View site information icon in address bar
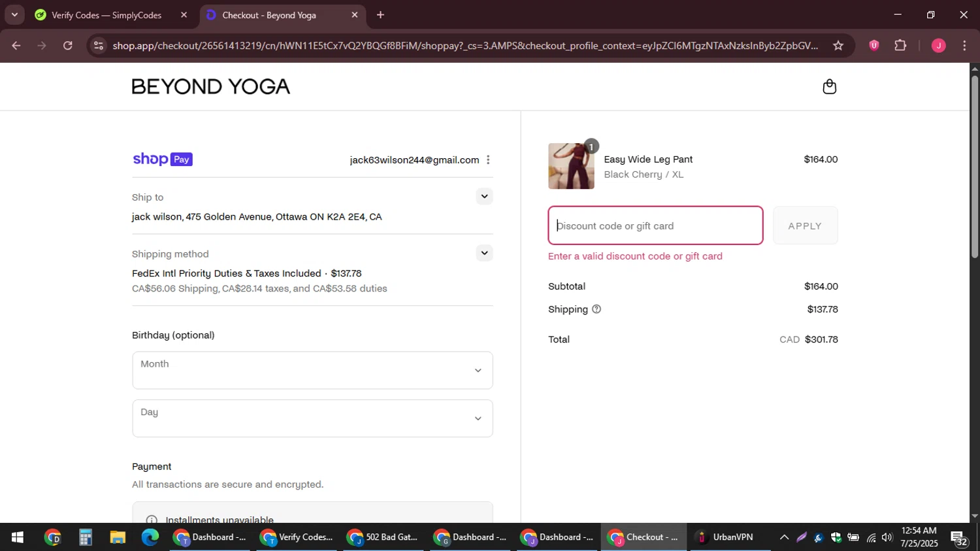This screenshot has width=980, height=551. (99, 46)
